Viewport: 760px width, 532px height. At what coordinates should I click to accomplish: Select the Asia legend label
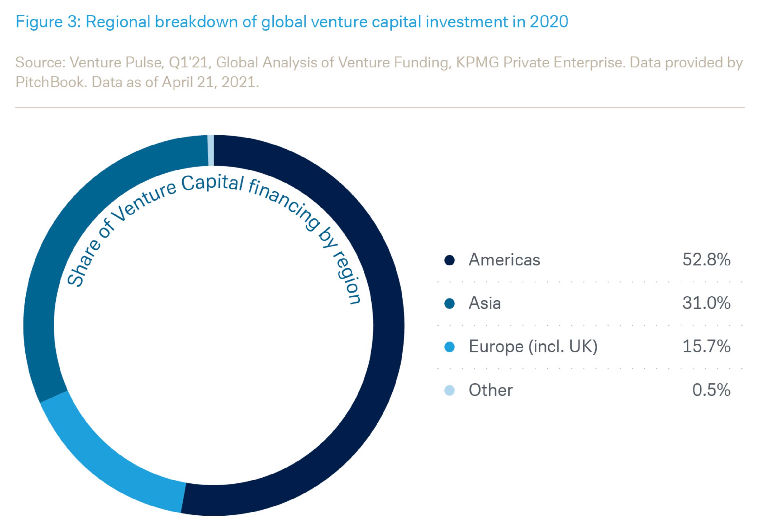[x=484, y=303]
